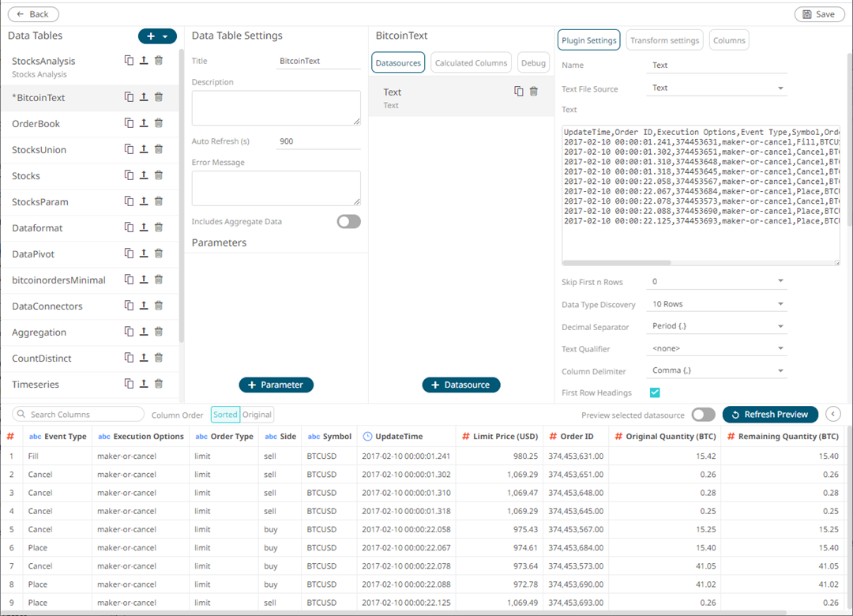The width and height of the screenshot is (853, 616).
Task: Open the Transform settings tab
Action: (x=665, y=39)
